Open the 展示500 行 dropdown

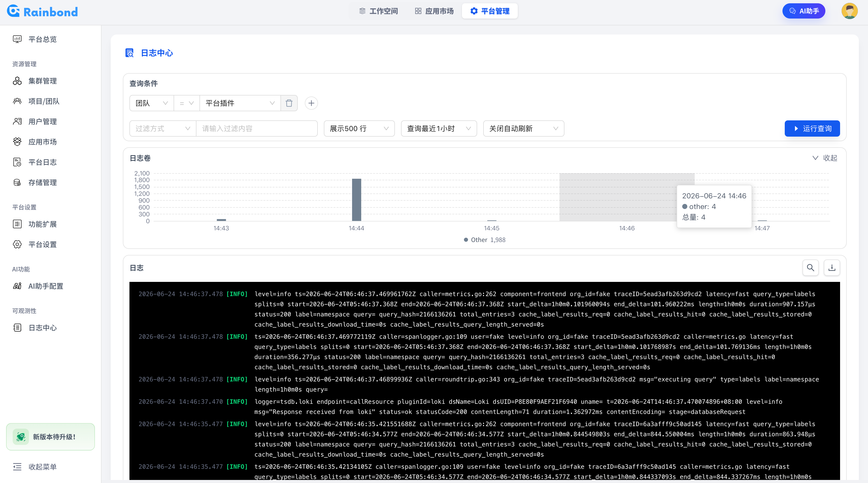pyautogui.click(x=359, y=128)
